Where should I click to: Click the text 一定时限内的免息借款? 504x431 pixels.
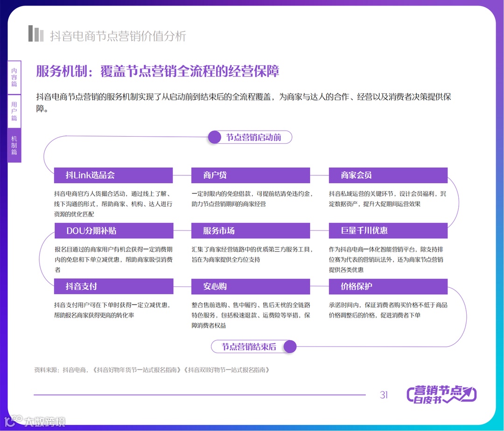[x=222, y=194]
